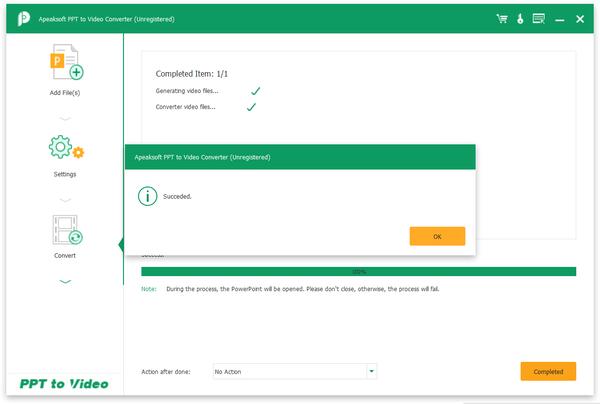Minimize the converter window
Image resolution: width=600 pixels, height=404 pixels.
click(559, 19)
